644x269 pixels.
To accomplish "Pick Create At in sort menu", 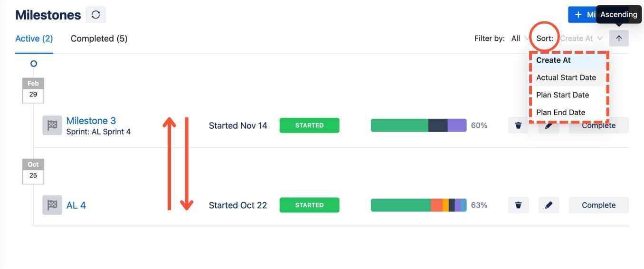I will tap(553, 60).
